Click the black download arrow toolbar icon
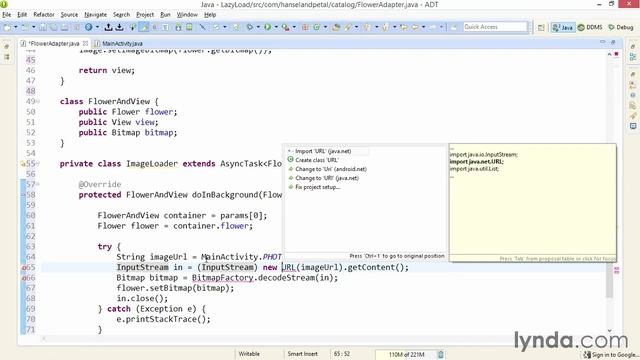 pos(119,27)
